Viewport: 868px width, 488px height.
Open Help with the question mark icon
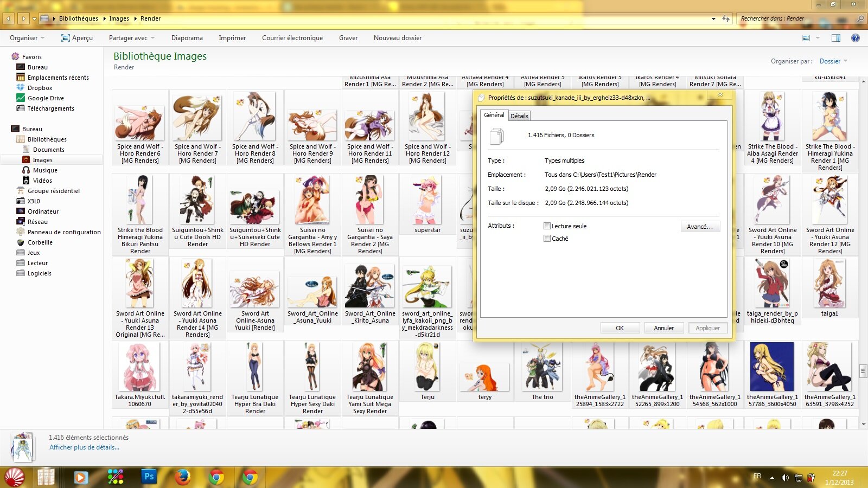856,38
